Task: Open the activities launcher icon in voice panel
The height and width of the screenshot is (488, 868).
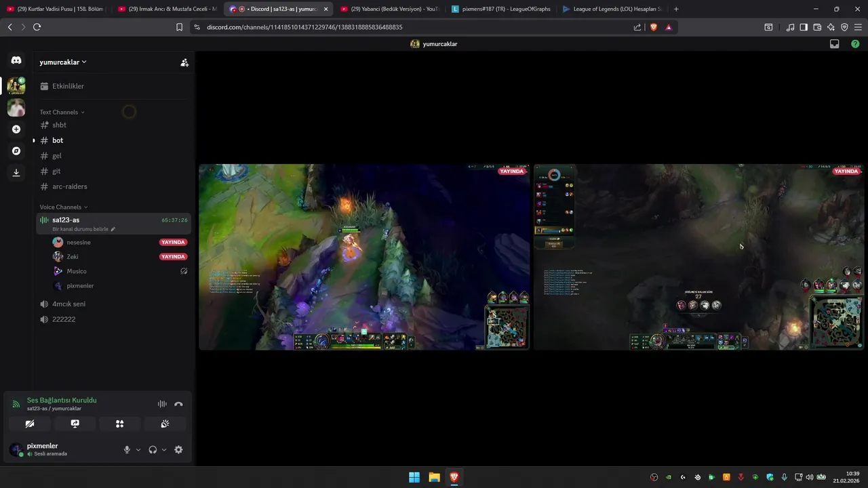Action: [119, 424]
